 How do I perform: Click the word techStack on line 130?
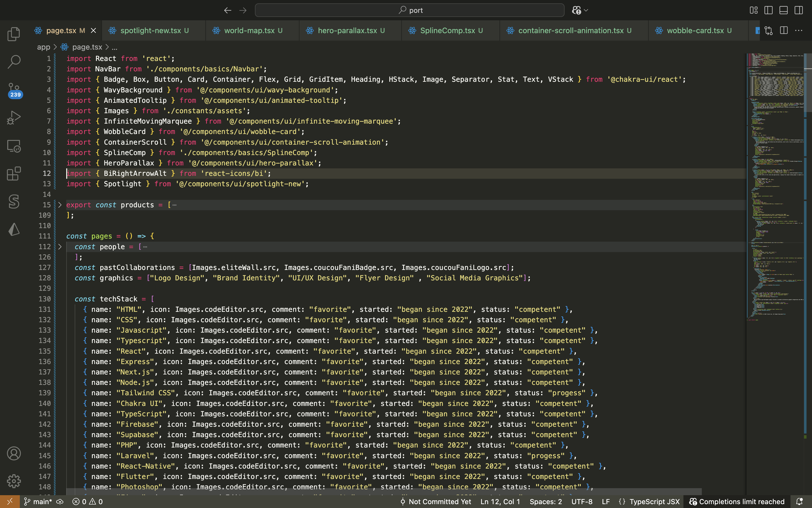[118, 299]
